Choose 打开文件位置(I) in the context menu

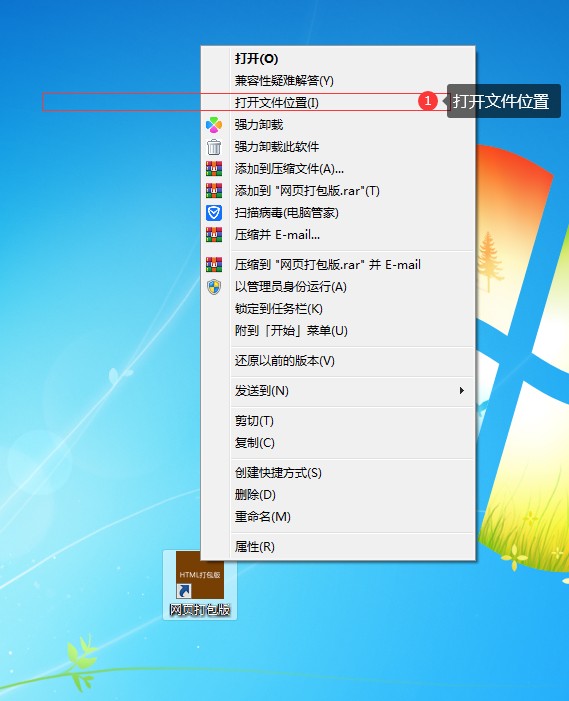338,102
